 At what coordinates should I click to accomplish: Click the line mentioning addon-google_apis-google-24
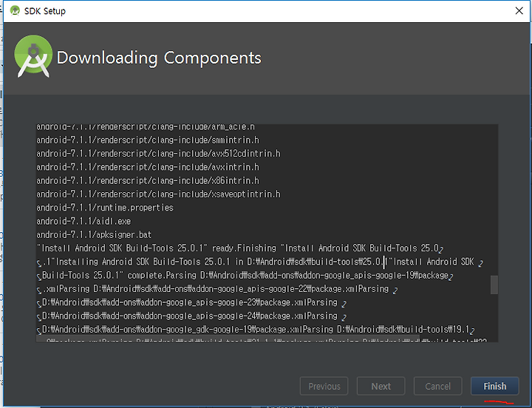point(191,316)
